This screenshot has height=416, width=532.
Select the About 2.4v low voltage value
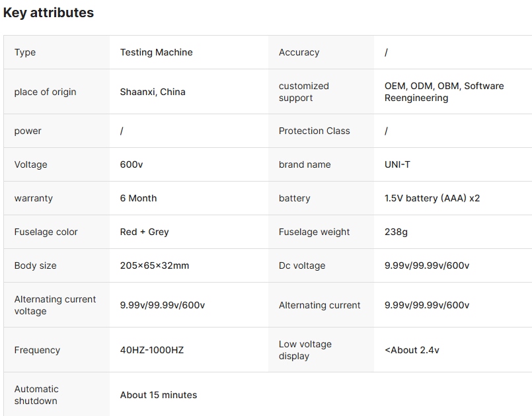[x=412, y=350]
